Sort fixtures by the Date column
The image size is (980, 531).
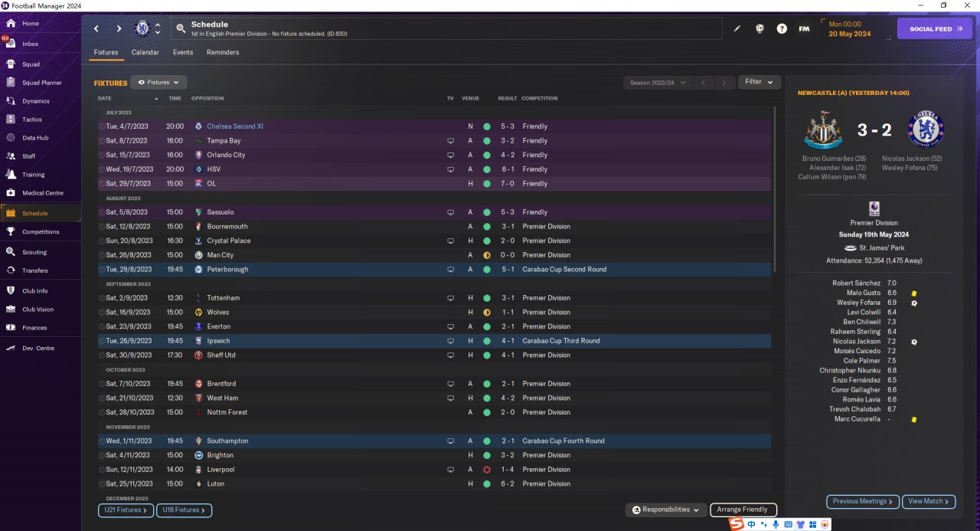[105, 99]
